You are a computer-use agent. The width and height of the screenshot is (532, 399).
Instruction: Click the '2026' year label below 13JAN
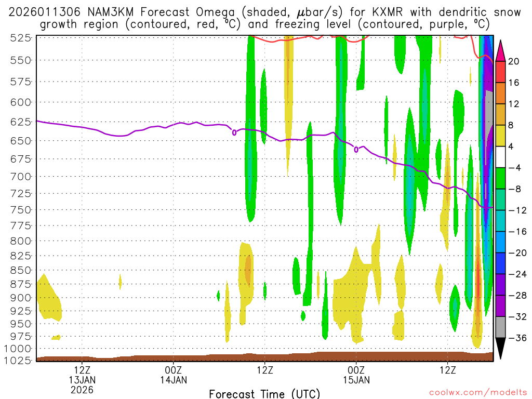click(82, 390)
